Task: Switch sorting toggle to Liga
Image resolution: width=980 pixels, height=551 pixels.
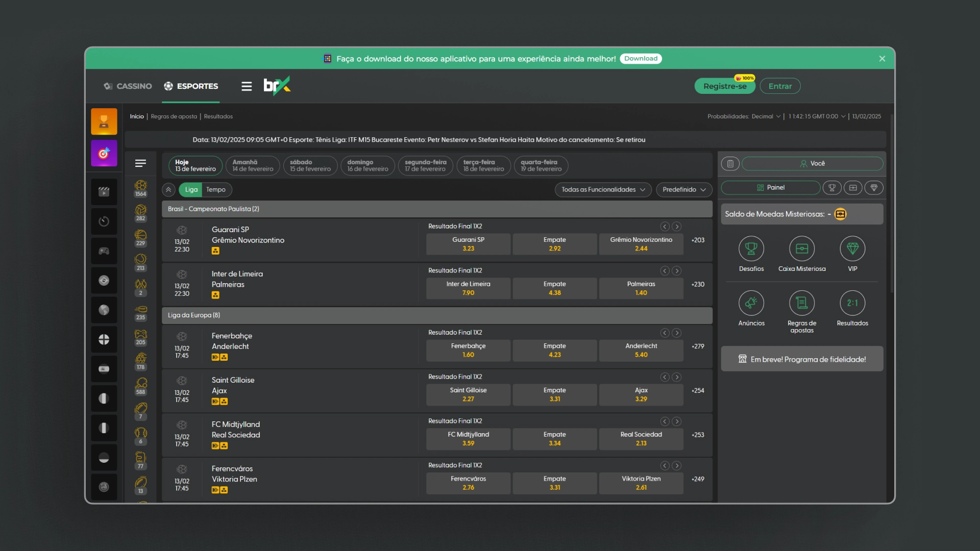Action: tap(191, 190)
